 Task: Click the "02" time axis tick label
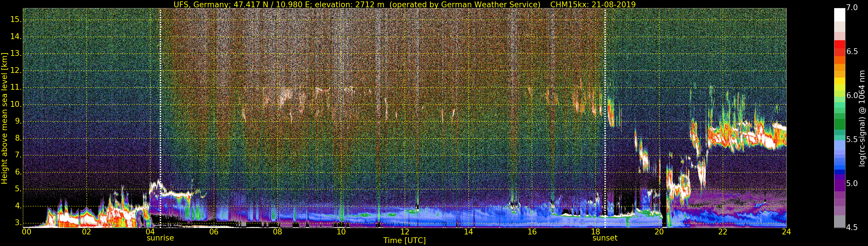coord(87,232)
